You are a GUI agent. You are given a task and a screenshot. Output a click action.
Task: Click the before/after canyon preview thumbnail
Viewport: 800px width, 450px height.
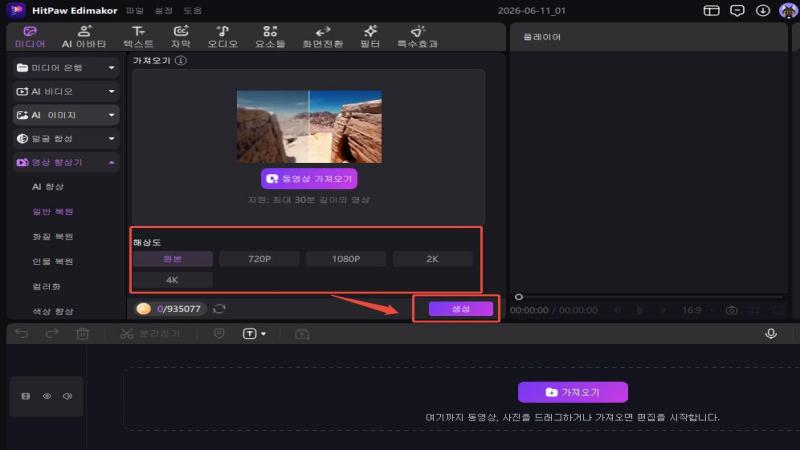pyautogui.click(x=309, y=127)
